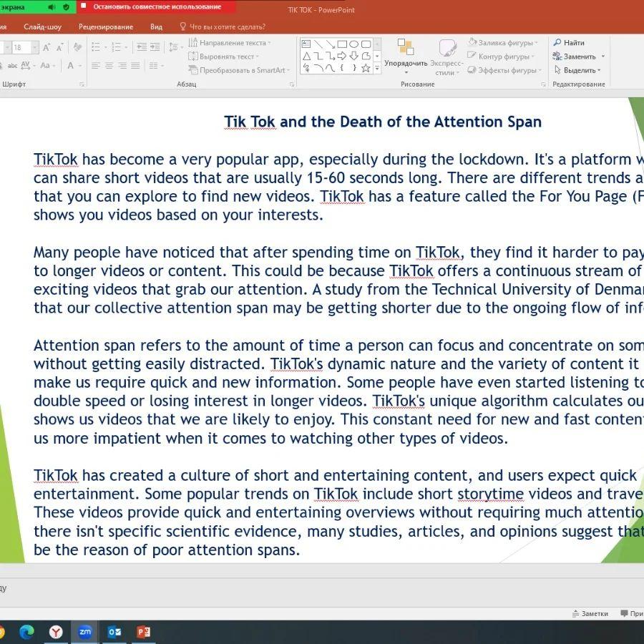The image size is (644, 644).
Task: Select the rectangle shape
Action: click(342, 44)
